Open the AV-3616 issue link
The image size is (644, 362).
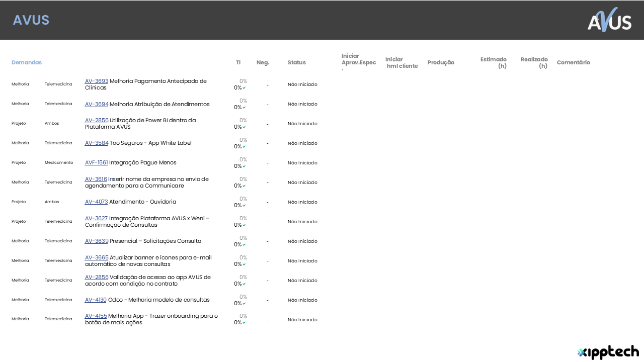(96, 179)
